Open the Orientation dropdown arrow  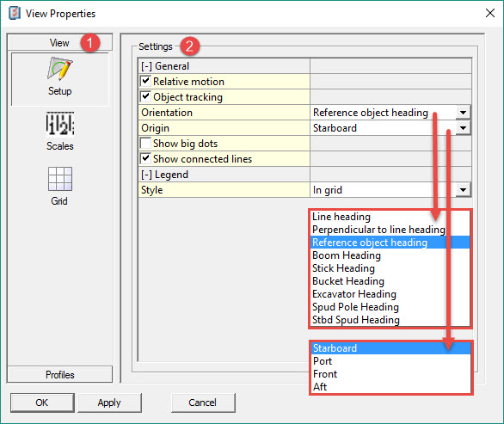(463, 113)
